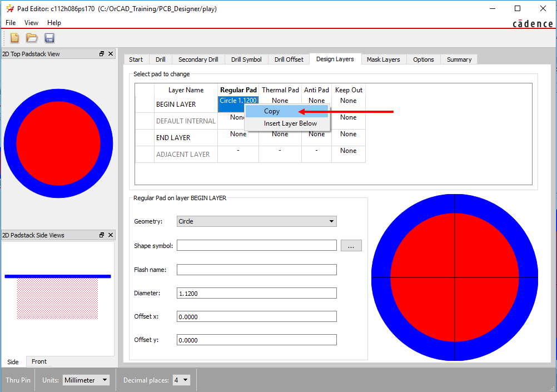Image resolution: width=557 pixels, height=392 pixels.
Task: Open the Geometry dropdown showing Circle
Action: [256, 221]
